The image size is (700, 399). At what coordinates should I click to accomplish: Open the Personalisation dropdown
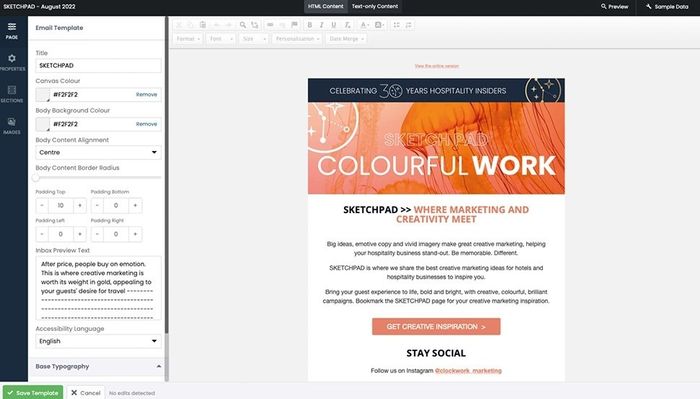pos(297,39)
